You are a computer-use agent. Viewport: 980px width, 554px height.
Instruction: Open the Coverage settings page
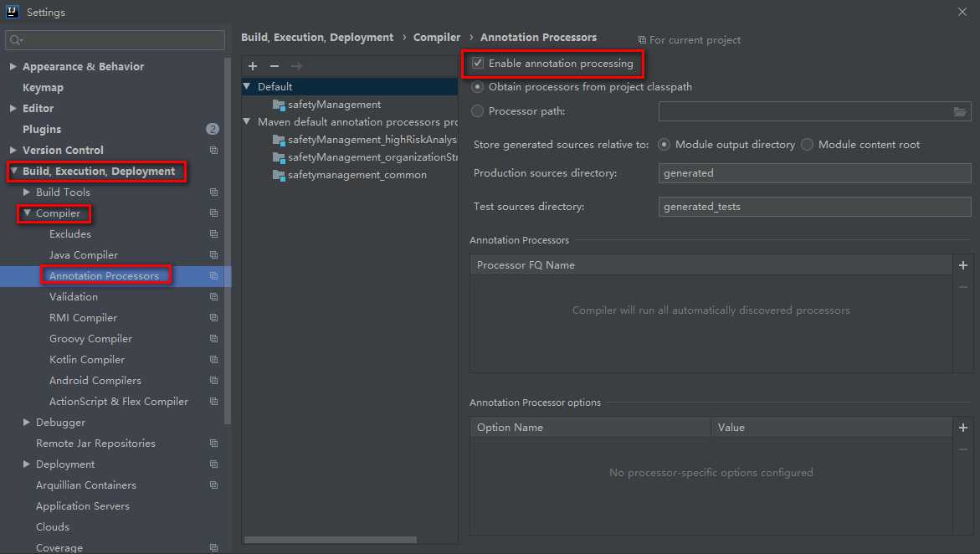[x=59, y=548]
